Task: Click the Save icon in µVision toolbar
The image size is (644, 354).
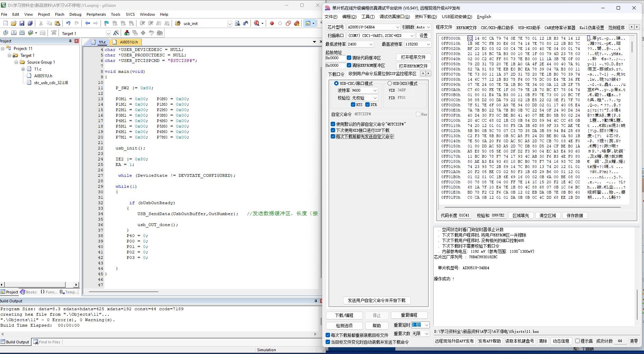Action: pyautogui.click(x=22, y=23)
